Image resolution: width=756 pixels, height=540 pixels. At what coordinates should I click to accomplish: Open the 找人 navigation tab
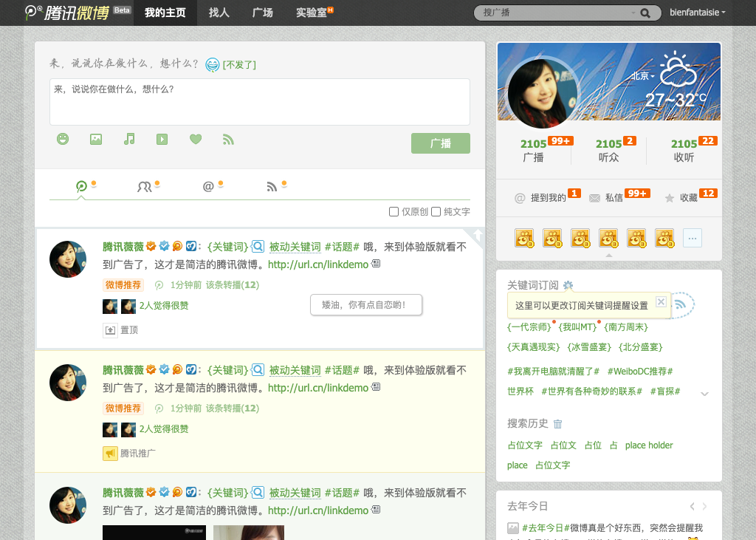219,13
